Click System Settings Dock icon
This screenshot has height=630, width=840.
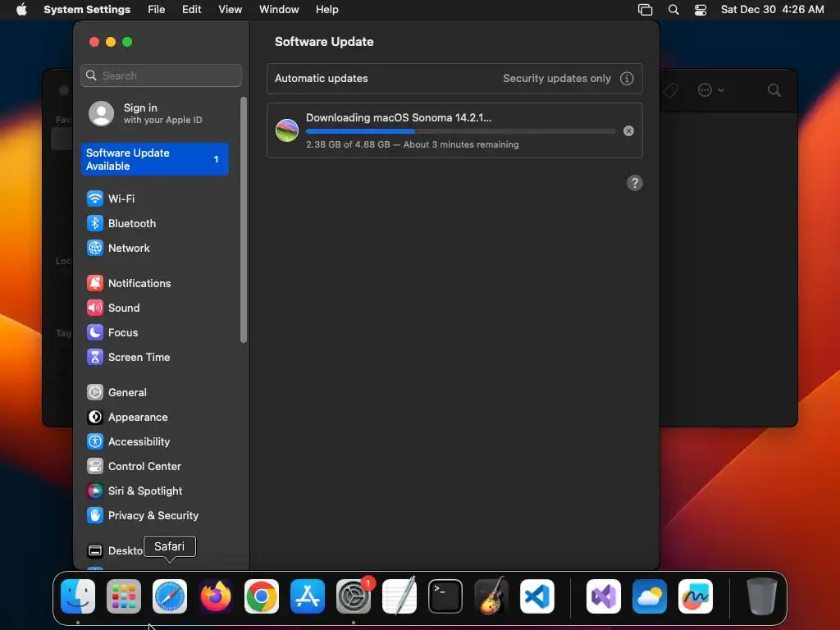click(354, 596)
